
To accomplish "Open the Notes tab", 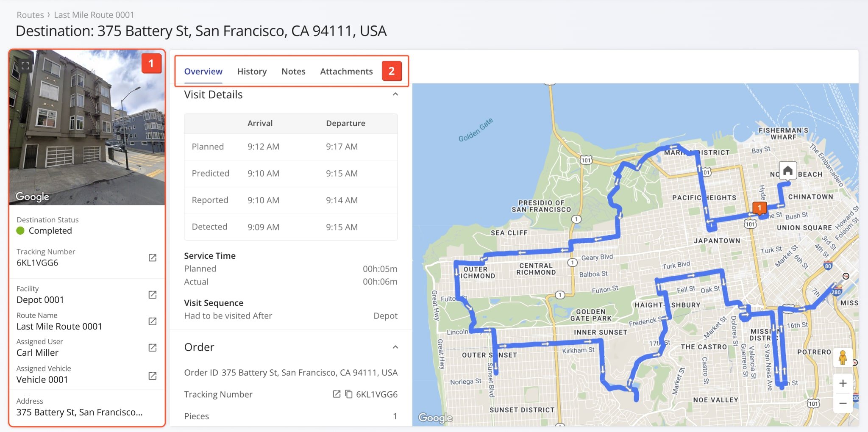I will tap(293, 72).
